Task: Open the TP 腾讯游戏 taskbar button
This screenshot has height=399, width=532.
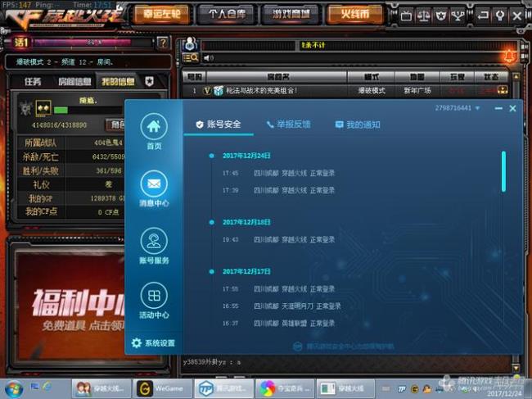Action: pos(223,388)
